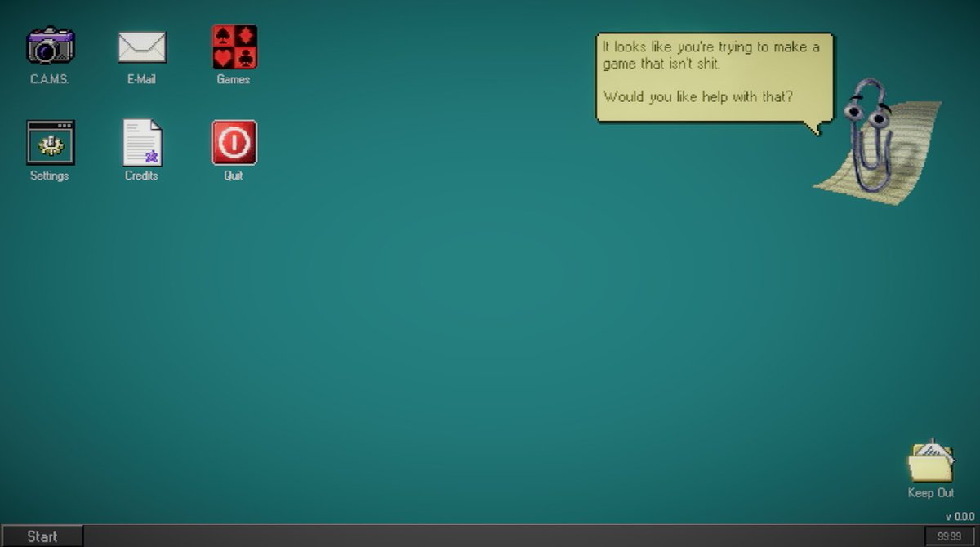Image resolution: width=980 pixels, height=547 pixels.
Task: Open the E-Mail envelope icon
Action: (142, 47)
